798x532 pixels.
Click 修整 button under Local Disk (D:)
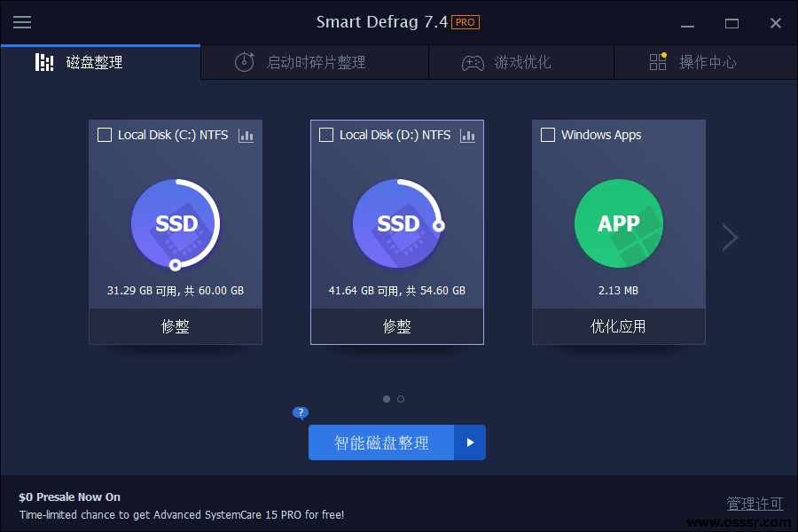[397, 326]
